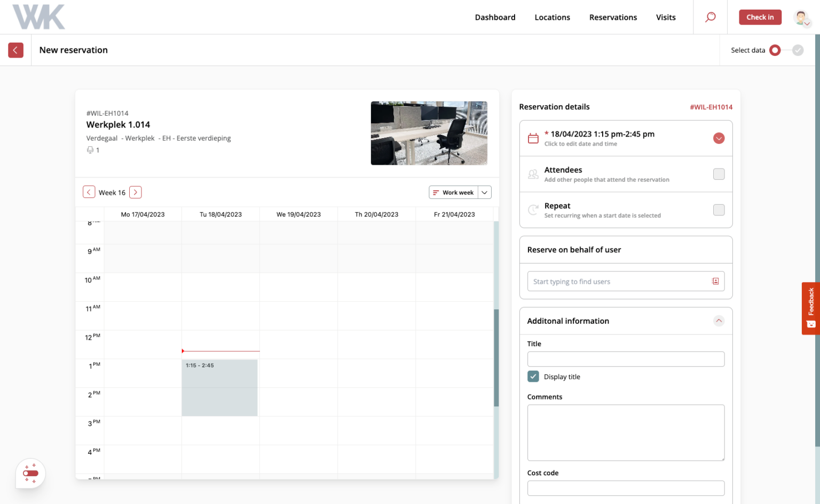The image size is (820, 504).
Task: Open the user picker icon in behalf field
Action: click(x=715, y=281)
